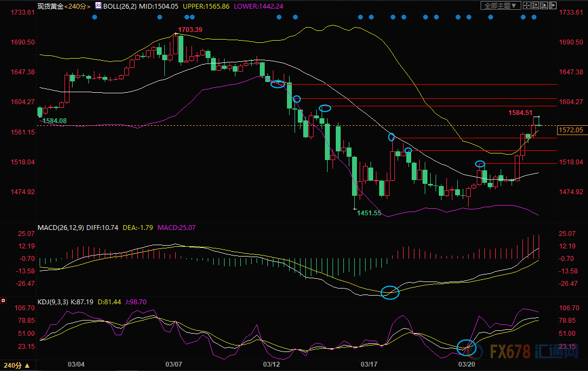588x371 pixels.
Task: Click the green 1584.08 price label
Action: [x=55, y=121]
